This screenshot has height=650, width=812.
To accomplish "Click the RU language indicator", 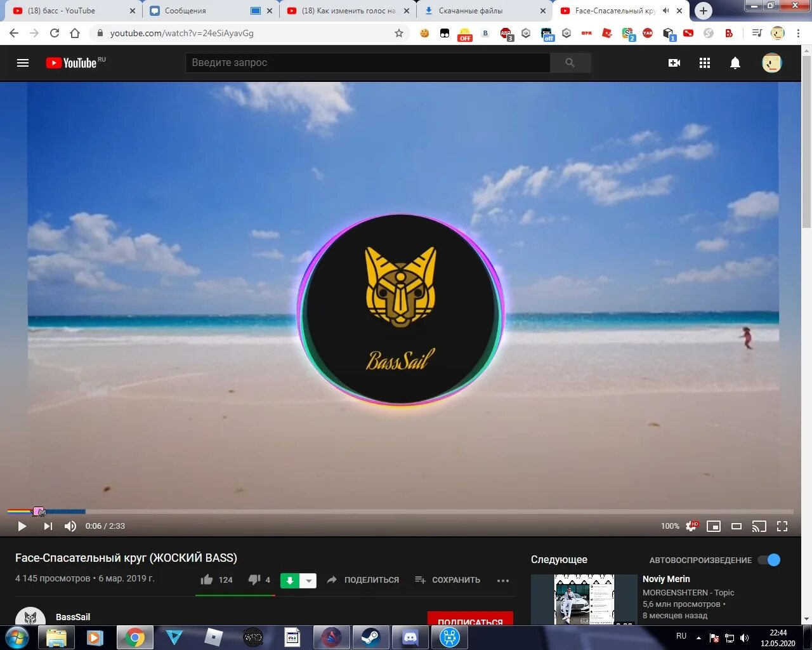I will (681, 636).
